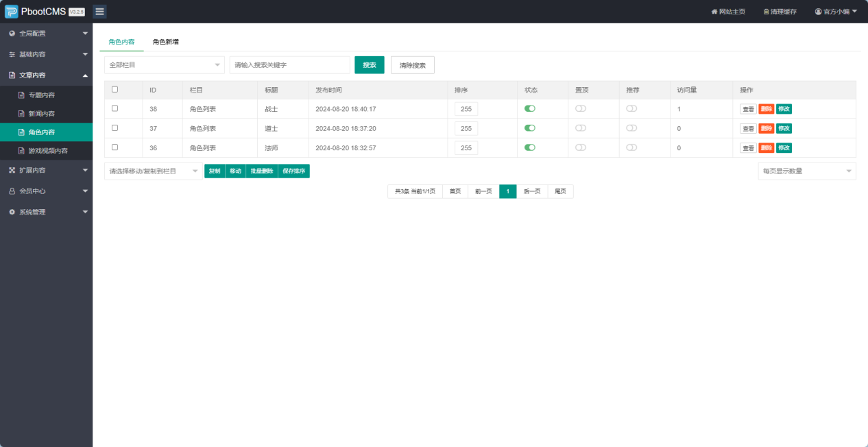Toggle the sidebar with hamburger menu icon
This screenshot has height=447, width=868.
(x=99, y=12)
